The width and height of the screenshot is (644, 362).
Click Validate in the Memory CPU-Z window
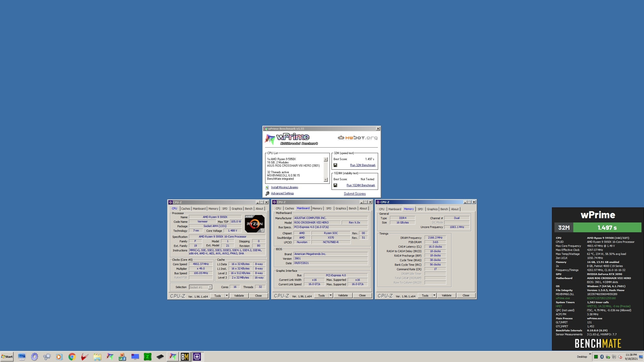447,295
